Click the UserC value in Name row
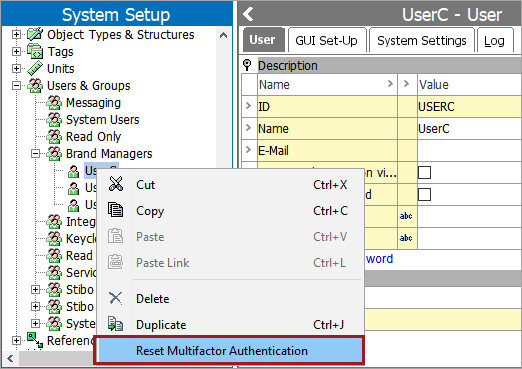The width and height of the screenshot is (522, 369). coord(469,129)
